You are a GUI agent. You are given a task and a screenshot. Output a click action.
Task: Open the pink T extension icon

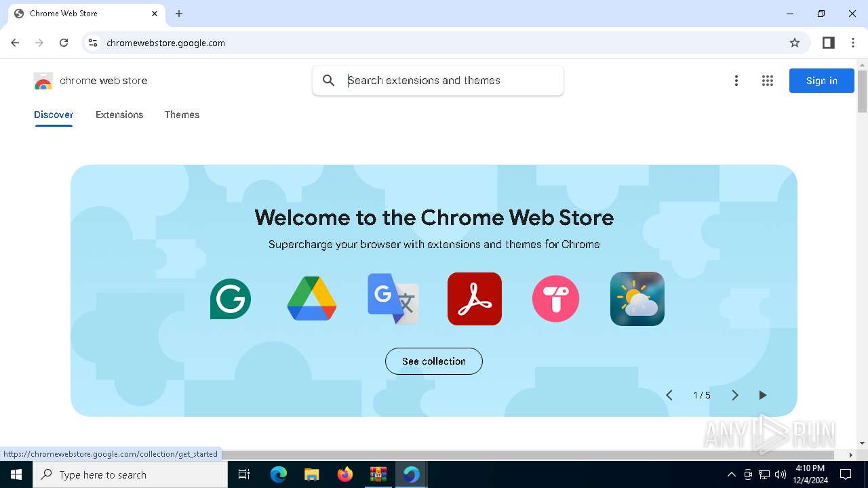tap(556, 299)
